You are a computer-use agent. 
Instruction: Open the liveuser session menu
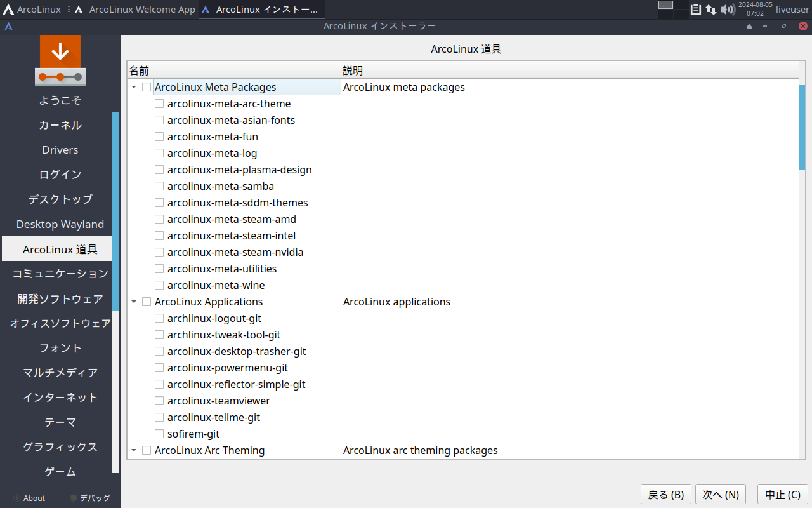792,10
